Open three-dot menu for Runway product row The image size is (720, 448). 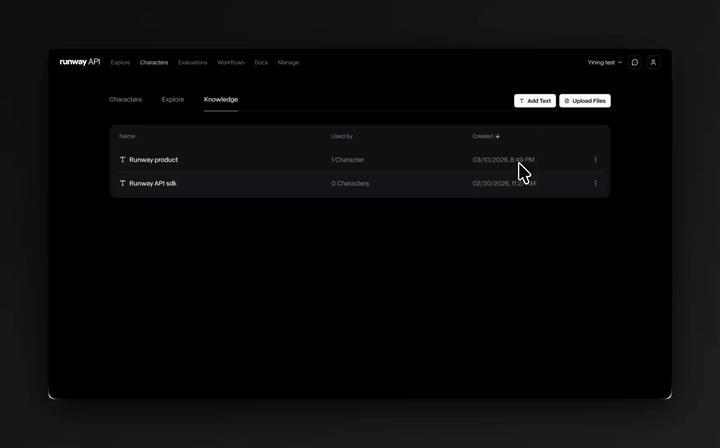pyautogui.click(x=596, y=160)
